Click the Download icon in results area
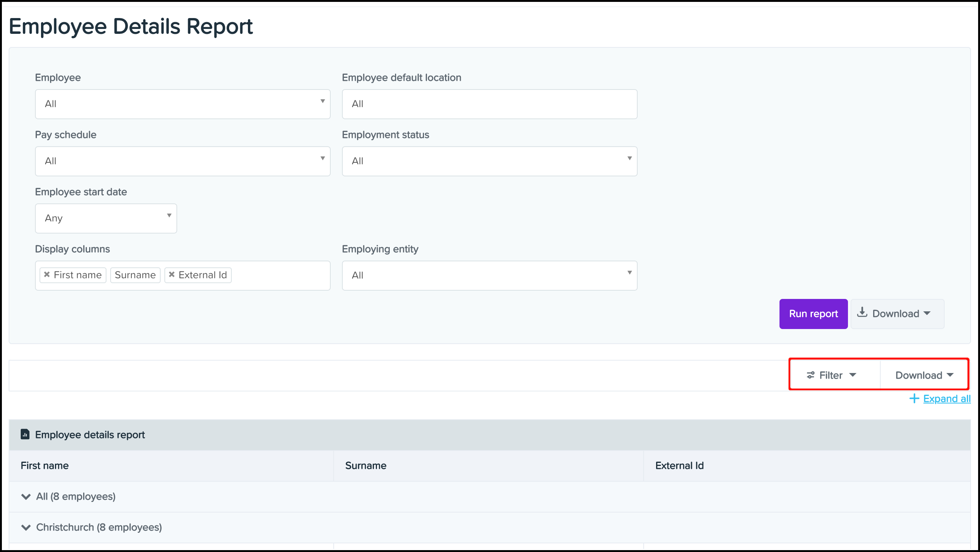Image resolution: width=980 pixels, height=552 pixels. (x=923, y=374)
